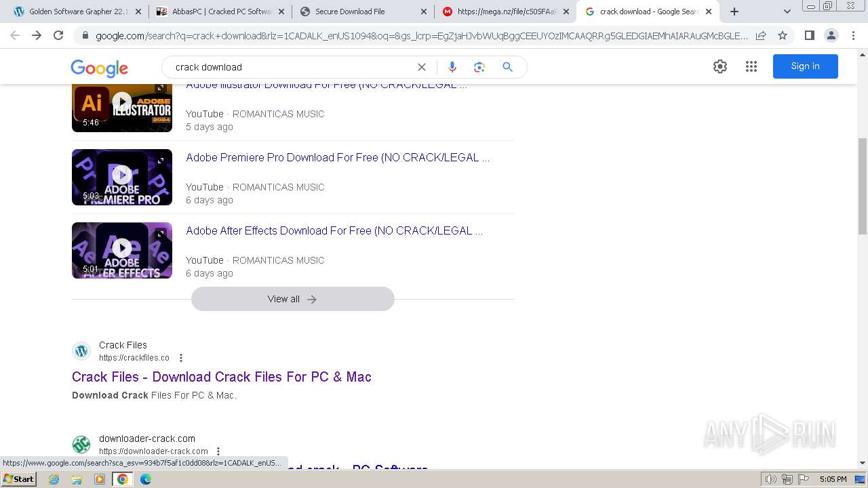The height and width of the screenshot is (488, 868).
Task: Open Adobe Premiere Pro Download video link
Action: pos(338,157)
